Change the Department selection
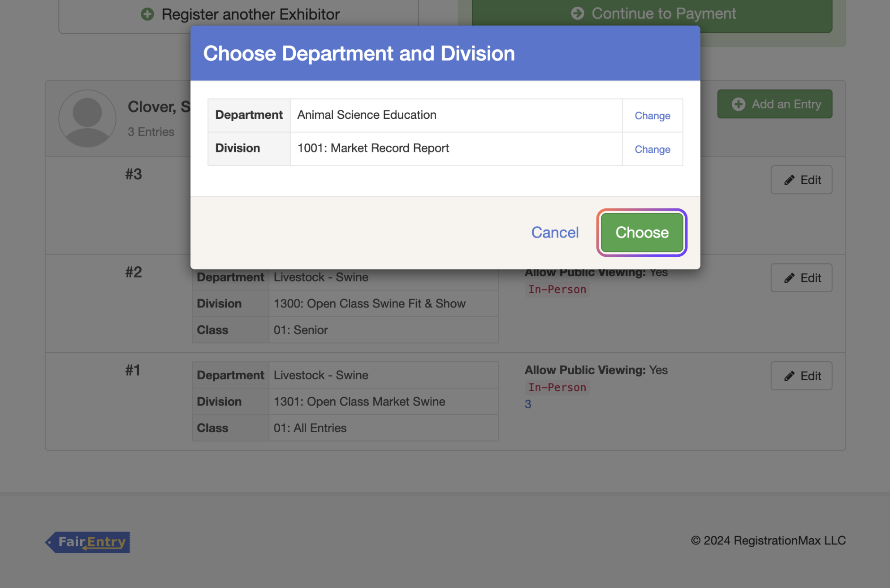The image size is (890, 588). click(652, 116)
